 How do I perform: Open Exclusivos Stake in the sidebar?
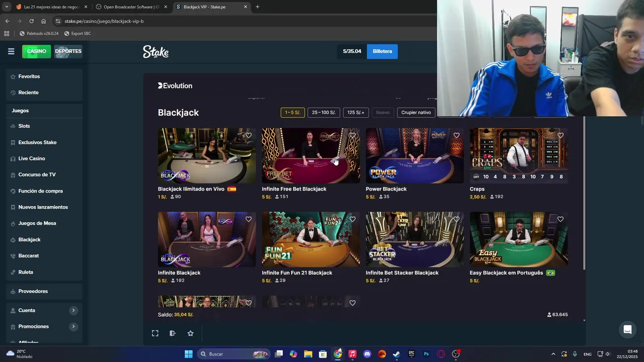[x=44, y=142]
